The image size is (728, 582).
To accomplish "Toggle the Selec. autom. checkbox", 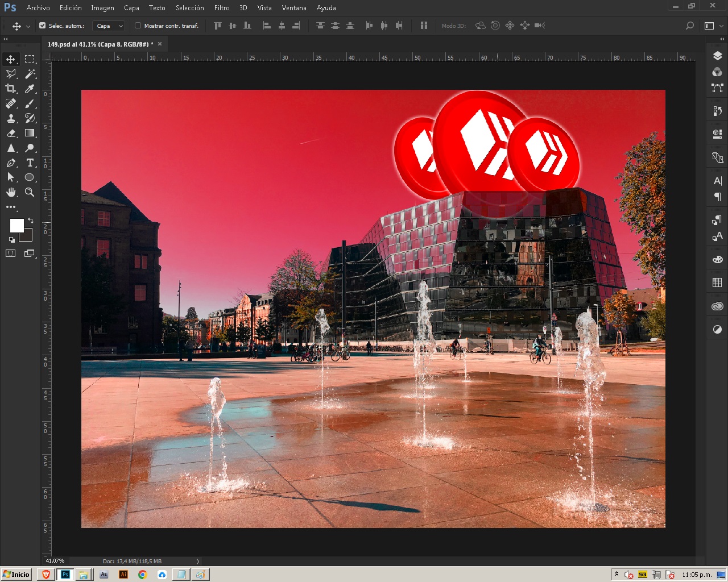I will (x=42, y=26).
